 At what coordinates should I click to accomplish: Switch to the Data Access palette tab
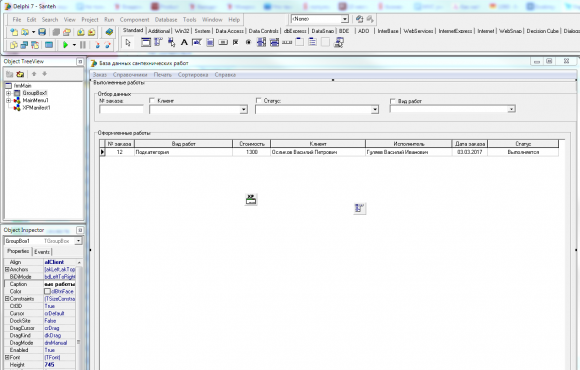point(229,31)
